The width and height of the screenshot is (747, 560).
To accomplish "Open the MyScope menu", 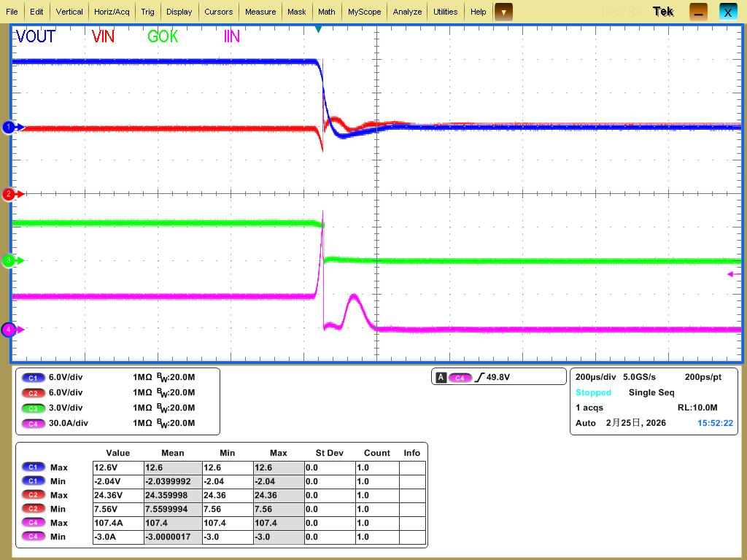I will [365, 12].
